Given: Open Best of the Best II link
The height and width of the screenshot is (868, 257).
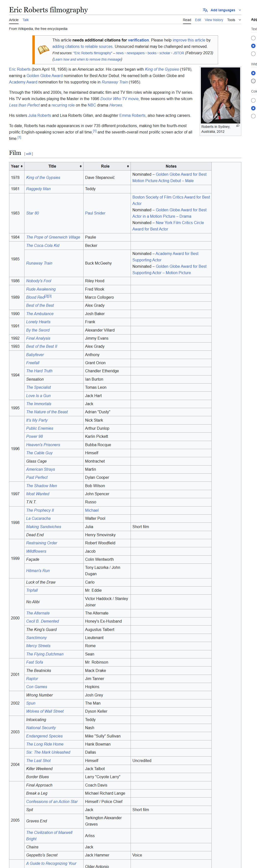Looking at the screenshot, I should point(42,347).
